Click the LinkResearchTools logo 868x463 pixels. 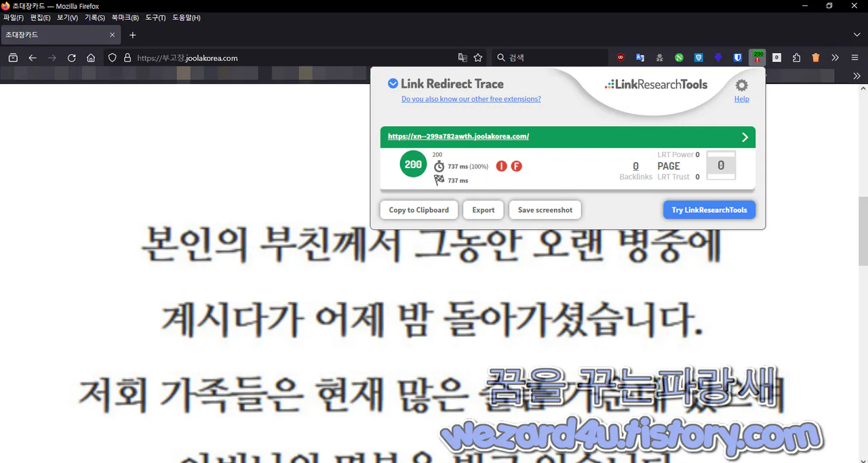[656, 85]
